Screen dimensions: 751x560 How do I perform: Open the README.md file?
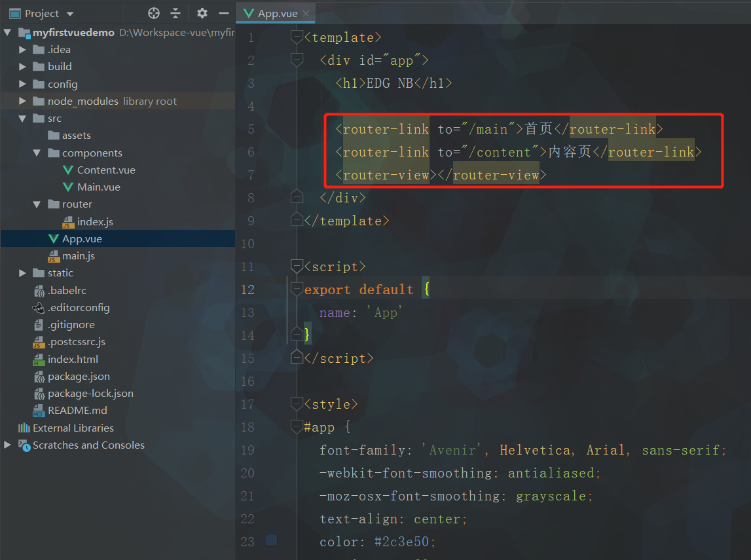[x=77, y=411]
